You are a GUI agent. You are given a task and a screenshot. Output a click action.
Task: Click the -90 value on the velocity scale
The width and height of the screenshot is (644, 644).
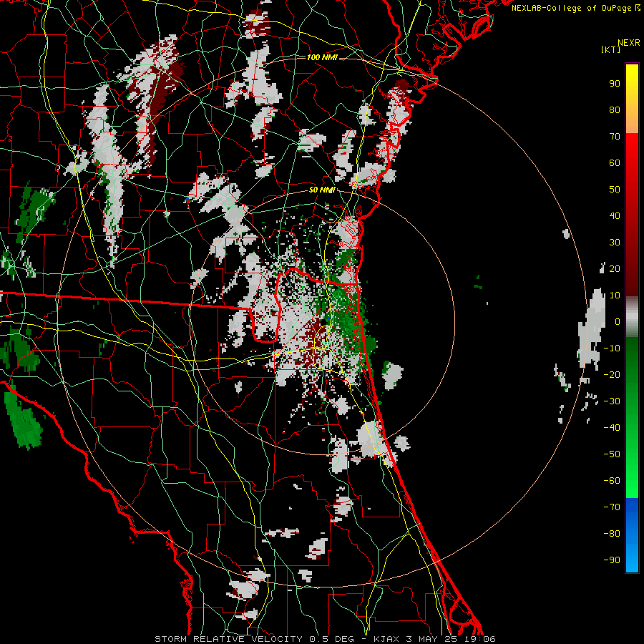[612, 560]
